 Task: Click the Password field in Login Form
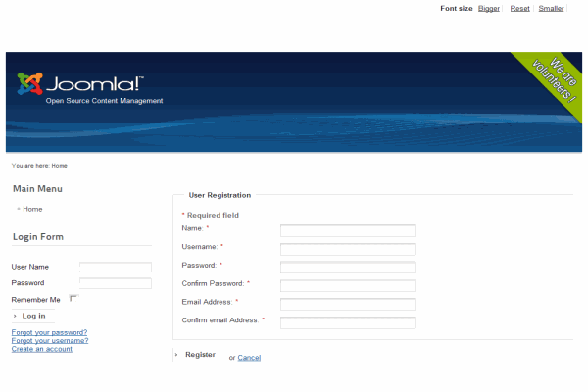coord(116,283)
